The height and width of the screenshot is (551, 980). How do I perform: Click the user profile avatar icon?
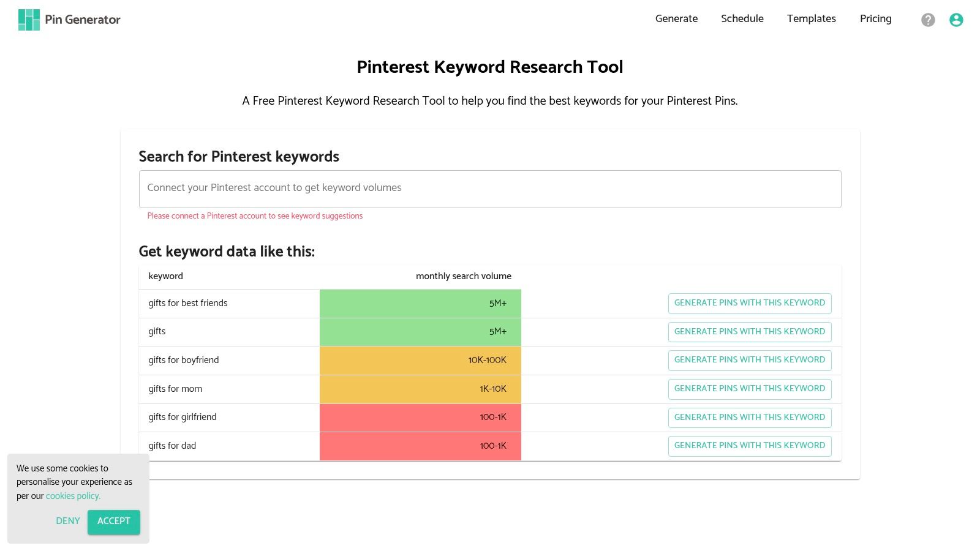click(956, 20)
